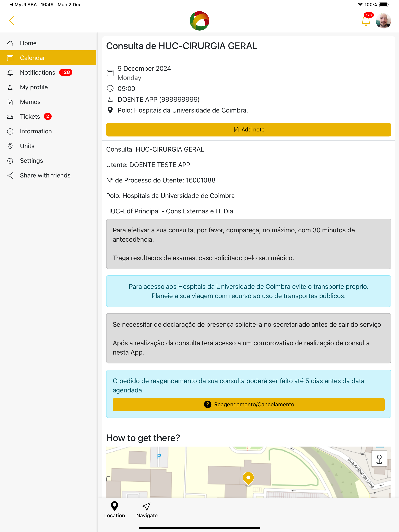Tap the street view pegman map control
The width and height of the screenshot is (399, 532).
click(379, 459)
